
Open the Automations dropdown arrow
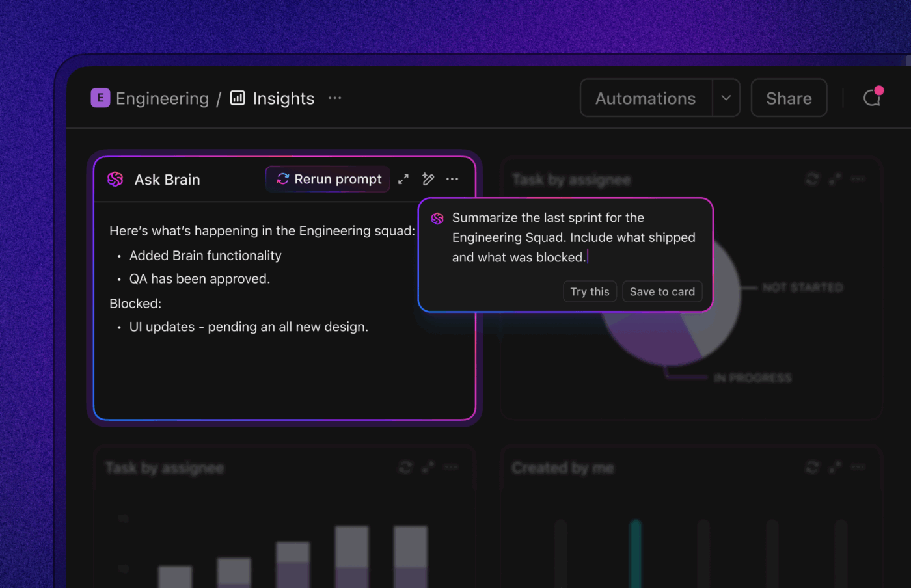(x=726, y=98)
